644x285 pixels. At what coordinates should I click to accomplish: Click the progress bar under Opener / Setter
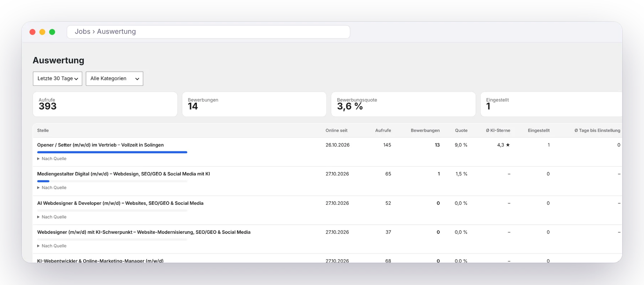tap(112, 152)
